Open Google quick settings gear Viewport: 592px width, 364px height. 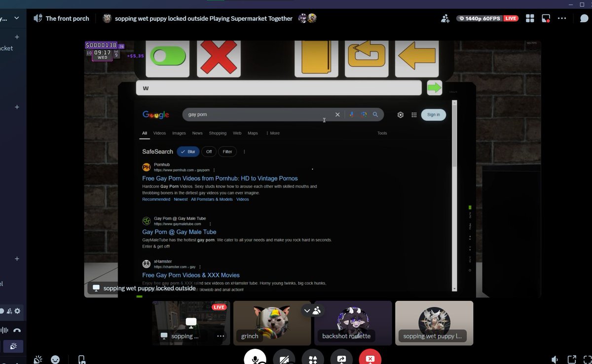click(x=401, y=114)
